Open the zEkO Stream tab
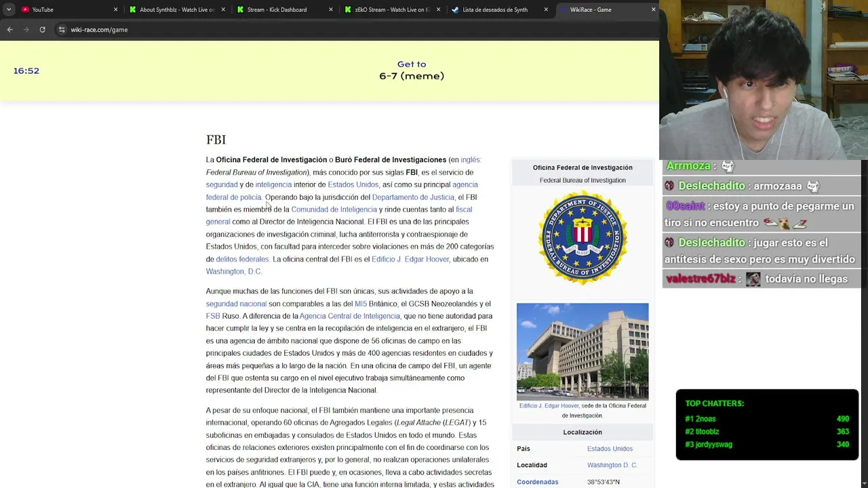 pyautogui.click(x=392, y=9)
